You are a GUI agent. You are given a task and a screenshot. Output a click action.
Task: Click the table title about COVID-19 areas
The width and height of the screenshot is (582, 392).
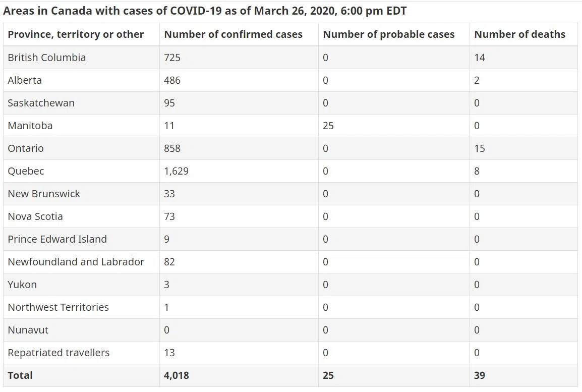click(205, 11)
